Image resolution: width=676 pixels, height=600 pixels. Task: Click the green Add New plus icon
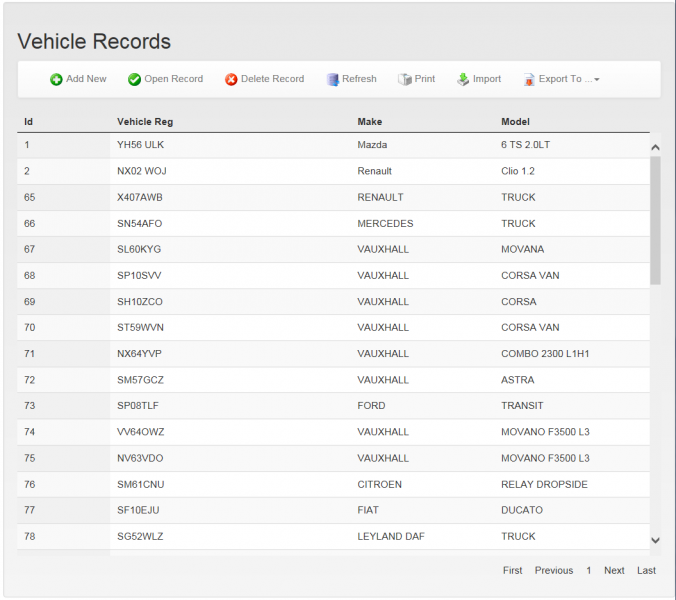pyautogui.click(x=56, y=80)
